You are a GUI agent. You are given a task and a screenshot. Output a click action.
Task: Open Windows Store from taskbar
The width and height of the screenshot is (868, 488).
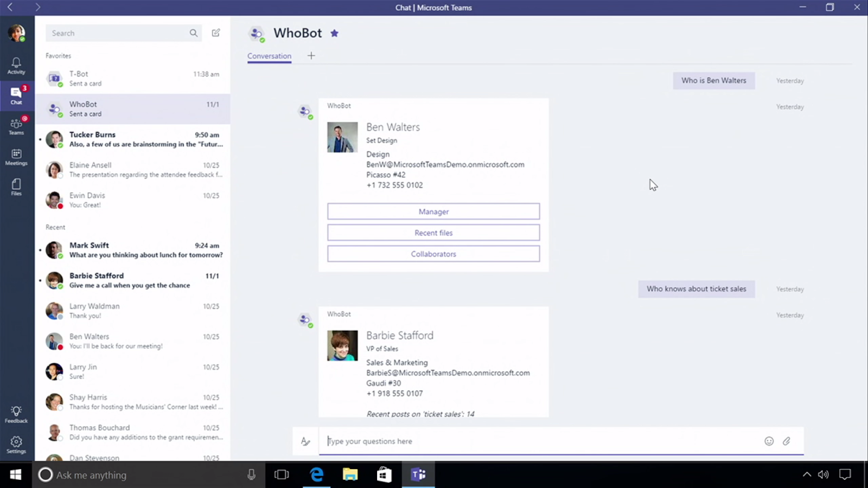coord(384,475)
